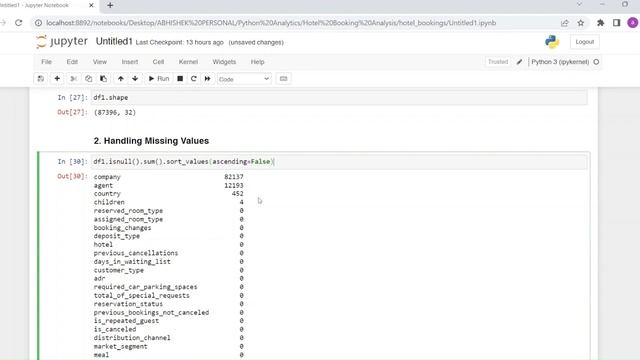Open a new browser tab
This screenshot has height=360, width=640.
tap(110, 5)
